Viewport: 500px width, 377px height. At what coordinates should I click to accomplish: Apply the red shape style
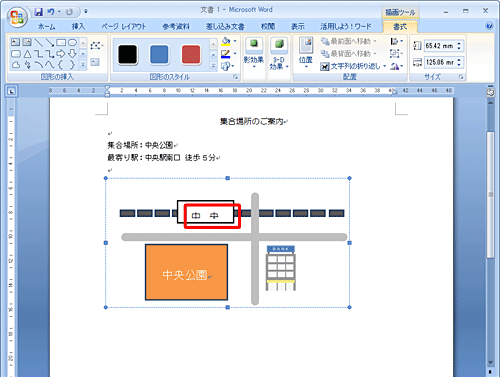point(191,55)
